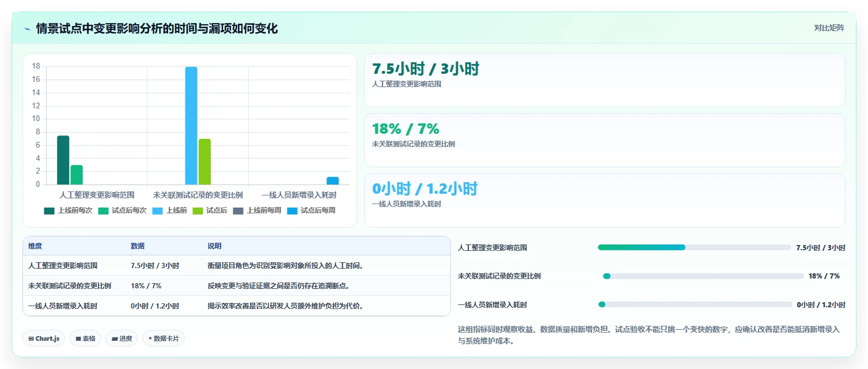Click the lightning icon beside the title
This screenshot has width=868, height=369.
click(x=28, y=28)
